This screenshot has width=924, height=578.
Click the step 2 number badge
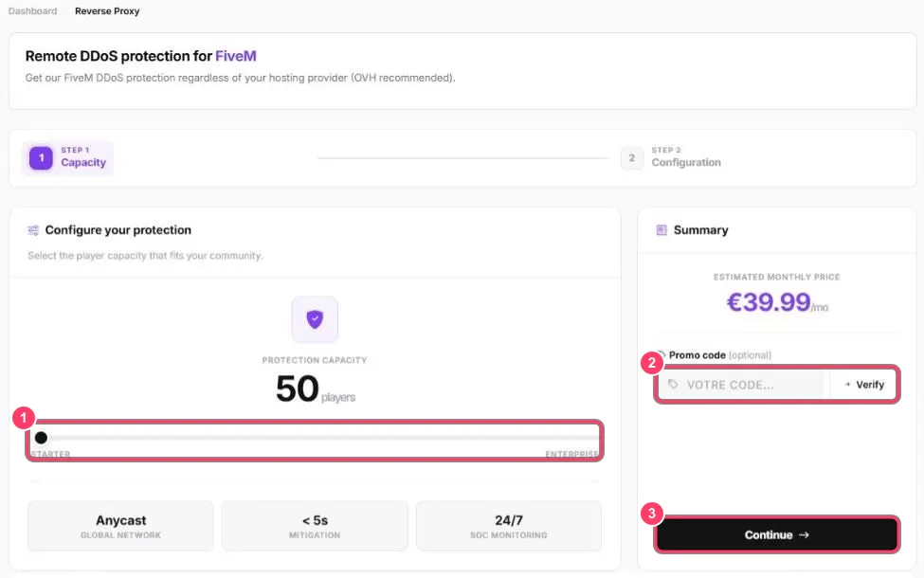(x=632, y=158)
